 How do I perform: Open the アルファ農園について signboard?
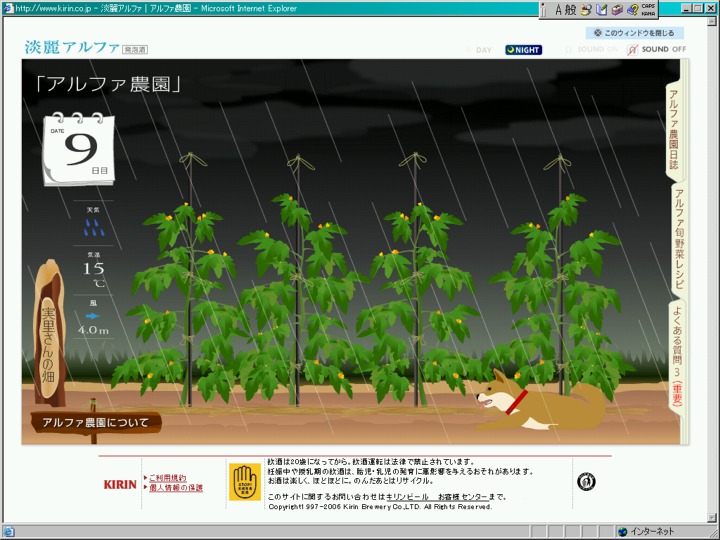96,422
